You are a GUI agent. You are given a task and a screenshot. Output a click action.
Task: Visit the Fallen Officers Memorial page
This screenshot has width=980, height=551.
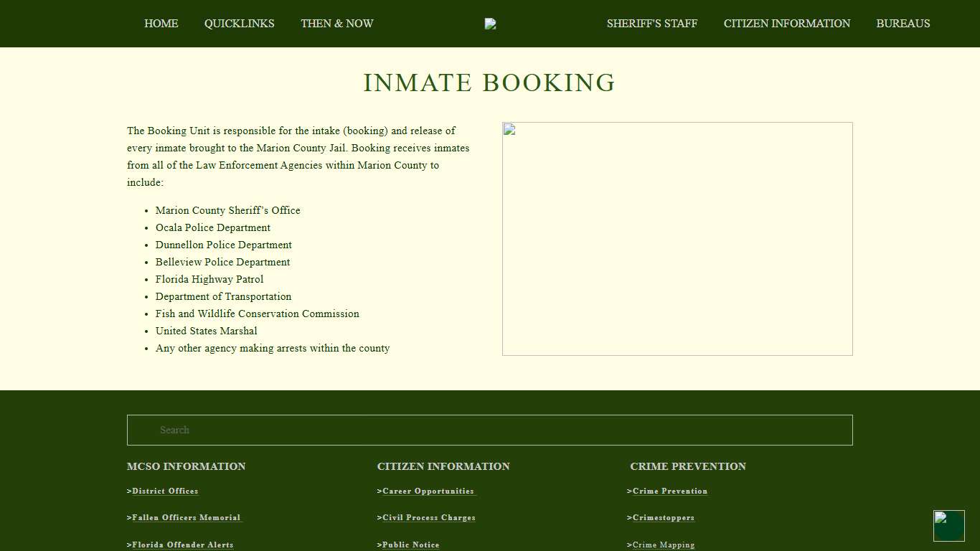point(184,517)
